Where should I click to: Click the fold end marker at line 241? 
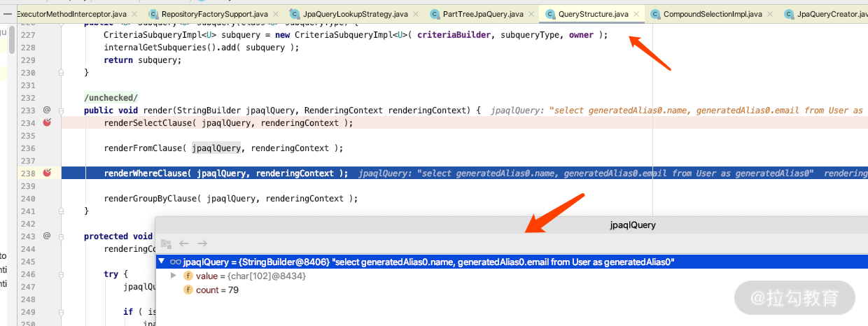tap(62, 211)
